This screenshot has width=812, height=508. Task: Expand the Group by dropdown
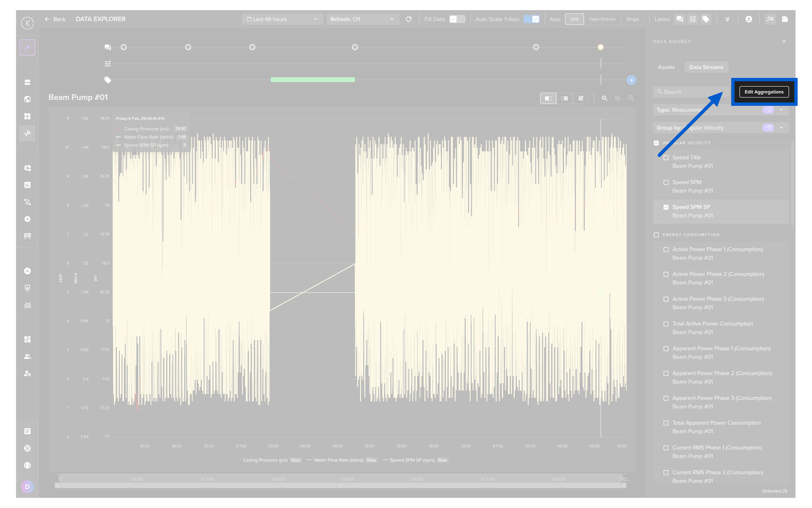[781, 128]
